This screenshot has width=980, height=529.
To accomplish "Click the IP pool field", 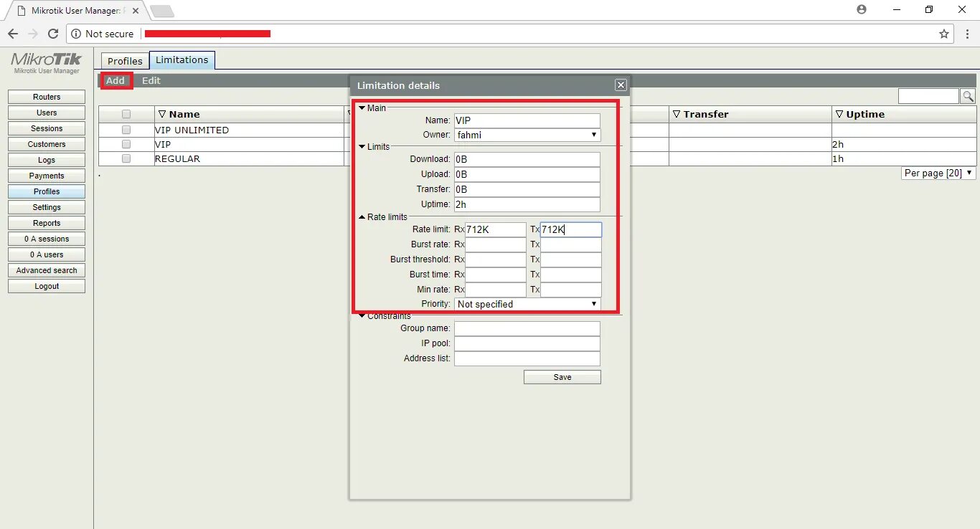I will 527,343.
